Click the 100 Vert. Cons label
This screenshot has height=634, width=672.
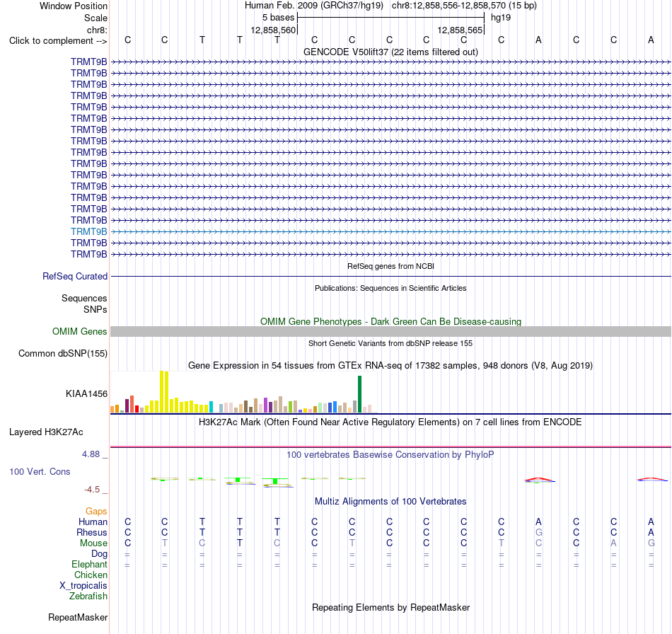pyautogui.click(x=40, y=471)
